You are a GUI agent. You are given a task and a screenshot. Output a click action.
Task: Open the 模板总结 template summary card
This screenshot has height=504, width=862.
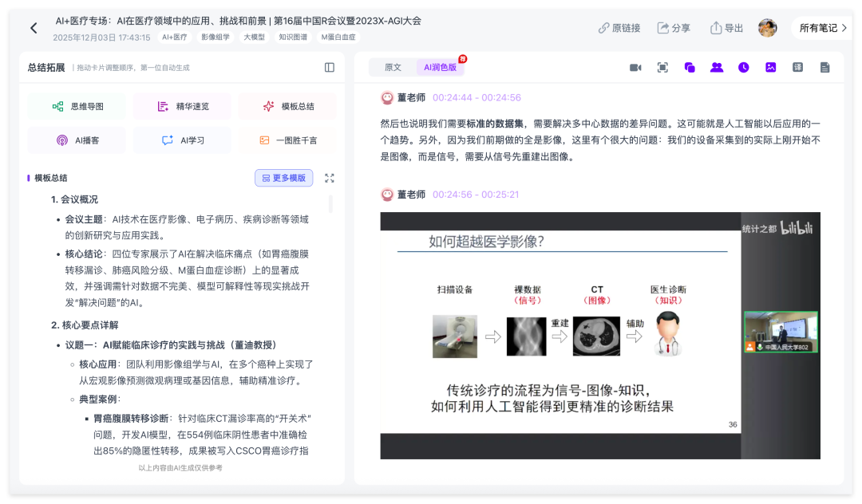[x=288, y=107]
